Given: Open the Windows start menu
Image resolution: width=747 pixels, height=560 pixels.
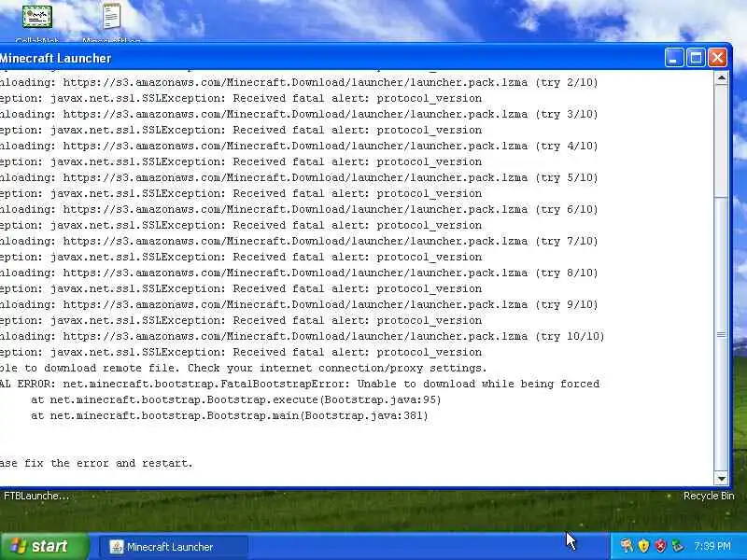Looking at the screenshot, I should (44, 546).
